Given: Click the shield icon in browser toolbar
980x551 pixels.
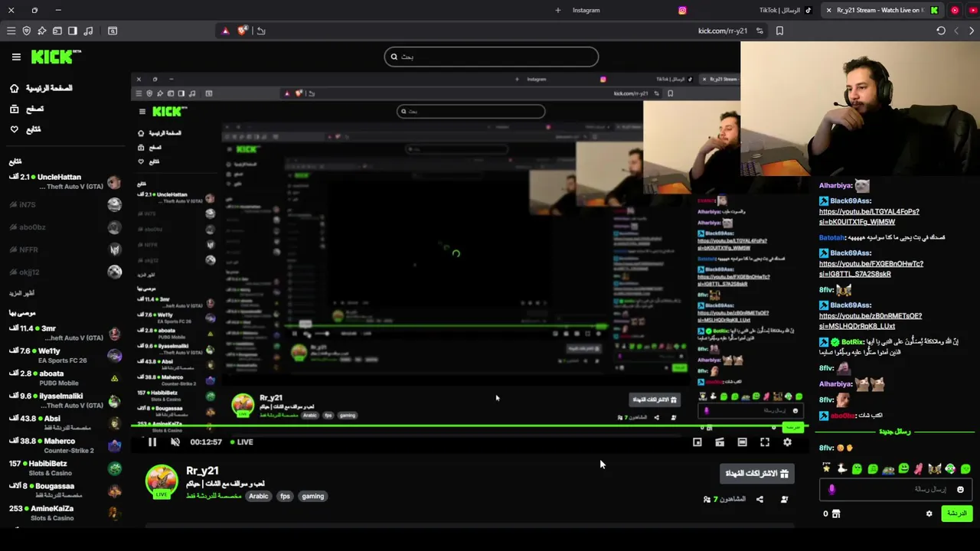Looking at the screenshot, I should (27, 31).
